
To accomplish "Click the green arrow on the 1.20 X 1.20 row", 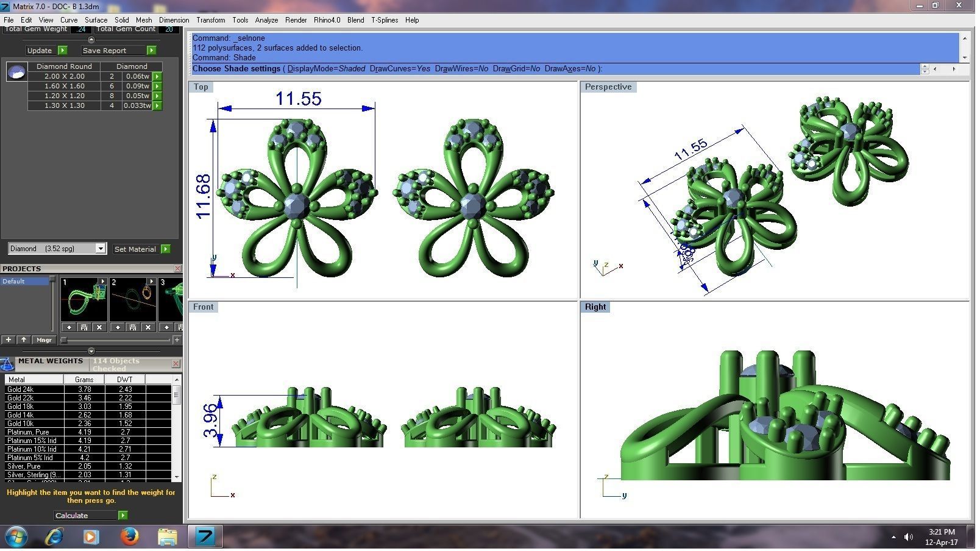I will coord(157,96).
